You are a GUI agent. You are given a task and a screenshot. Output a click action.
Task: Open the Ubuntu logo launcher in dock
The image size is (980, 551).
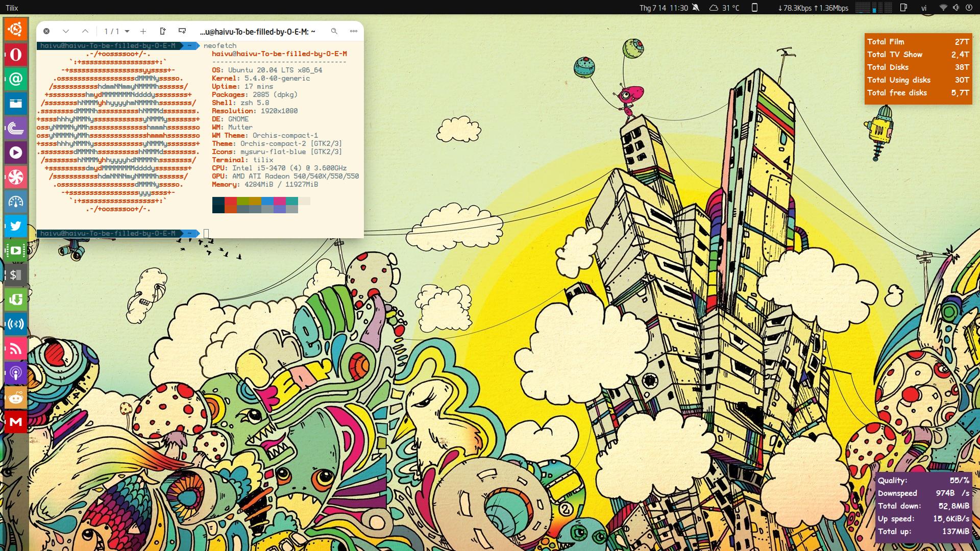(16, 29)
